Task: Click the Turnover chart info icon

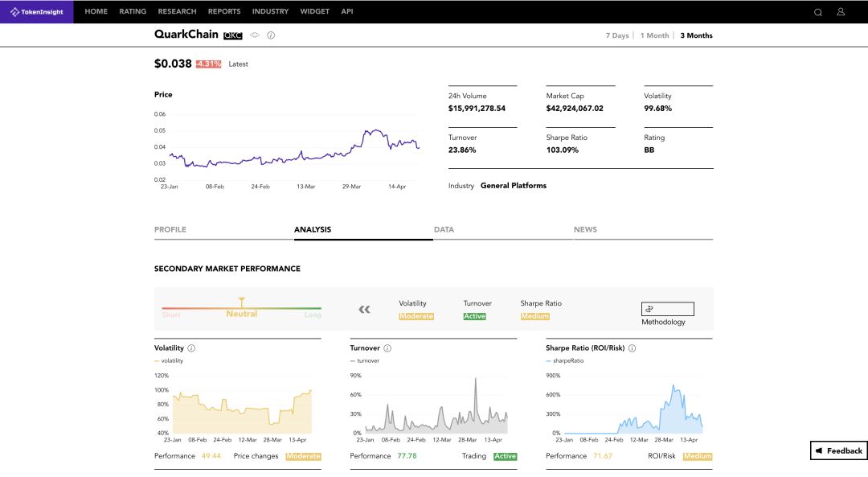Action: coord(387,348)
